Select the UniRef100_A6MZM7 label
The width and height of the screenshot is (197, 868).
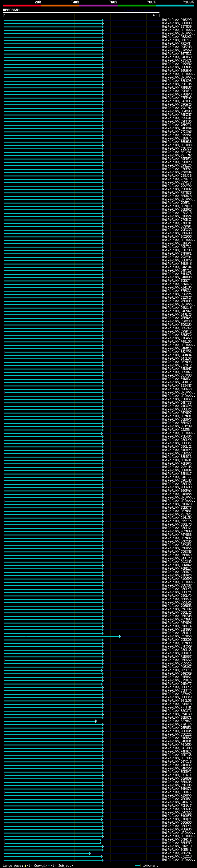[177, 115]
